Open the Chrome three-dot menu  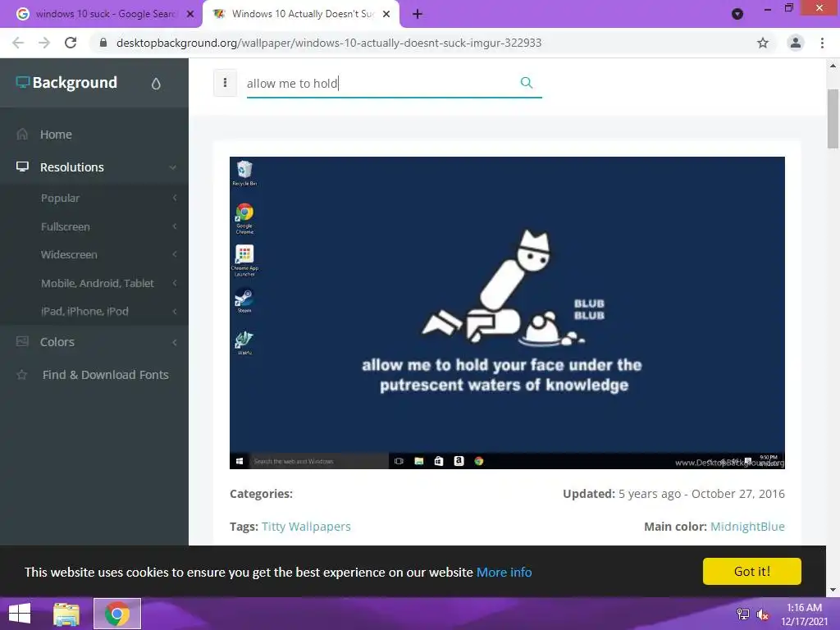click(822, 43)
